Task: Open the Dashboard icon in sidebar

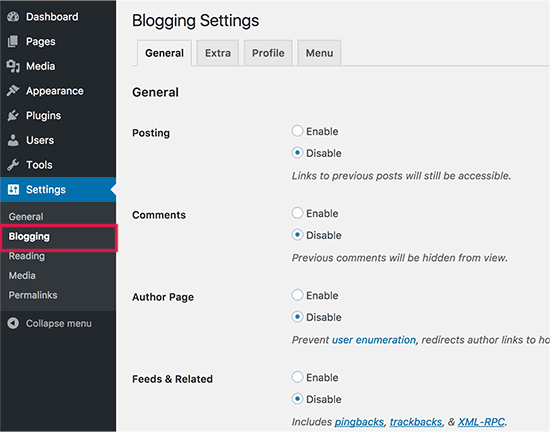Action: (x=13, y=16)
